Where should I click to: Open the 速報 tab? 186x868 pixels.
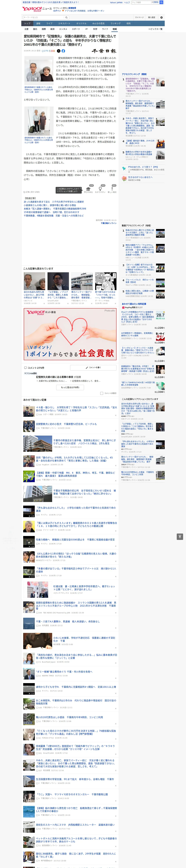pos(38,24)
